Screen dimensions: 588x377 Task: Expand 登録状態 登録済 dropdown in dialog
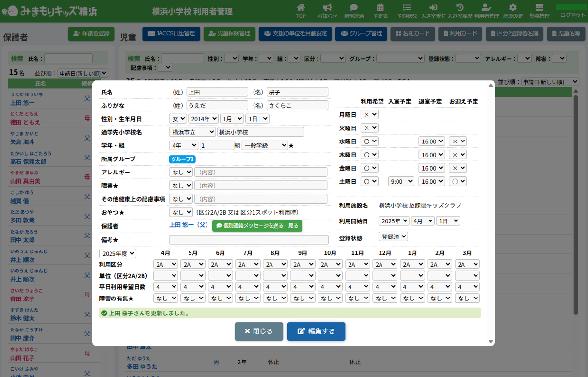point(393,237)
